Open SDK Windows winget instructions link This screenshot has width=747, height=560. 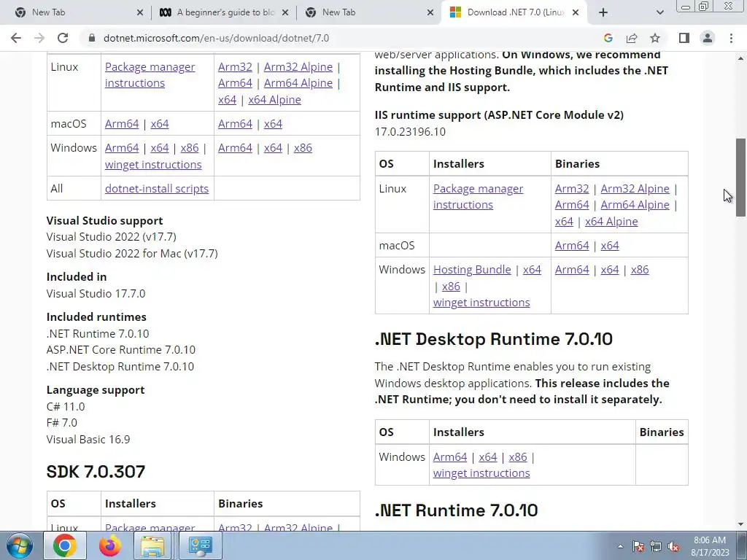pos(153,164)
